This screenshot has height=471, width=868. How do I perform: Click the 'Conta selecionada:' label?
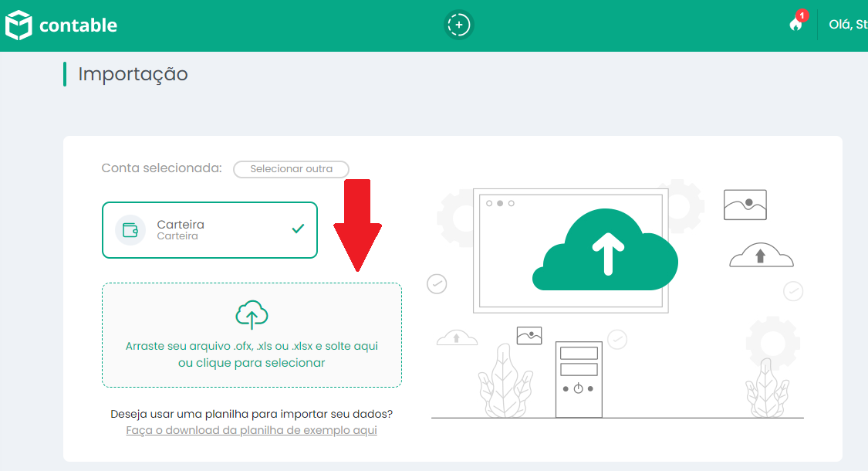click(x=162, y=168)
